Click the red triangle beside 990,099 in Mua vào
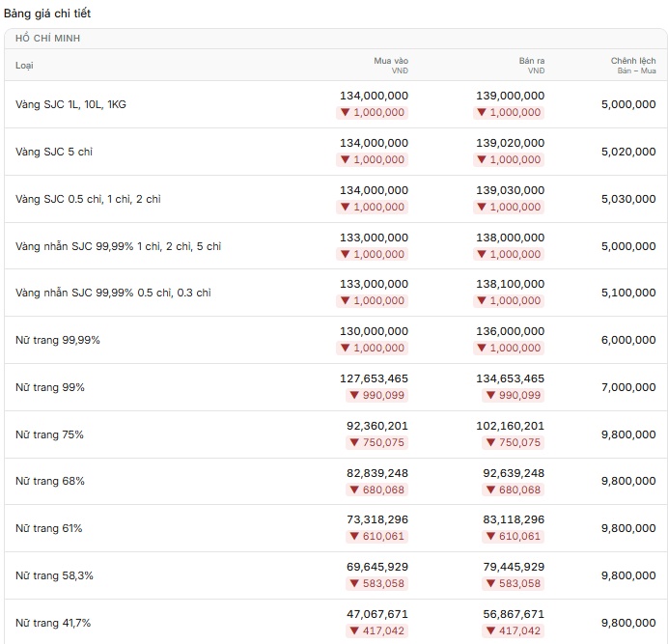 pyautogui.click(x=354, y=396)
